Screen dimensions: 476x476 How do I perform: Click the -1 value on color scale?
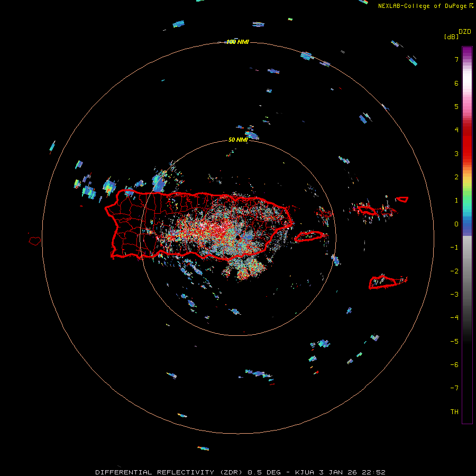pyautogui.click(x=454, y=248)
